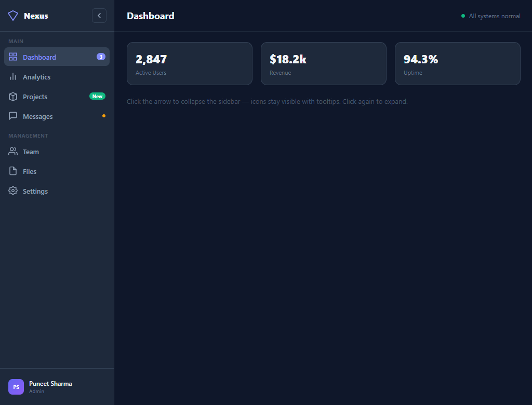Open the Dashboard menu item label

39,57
